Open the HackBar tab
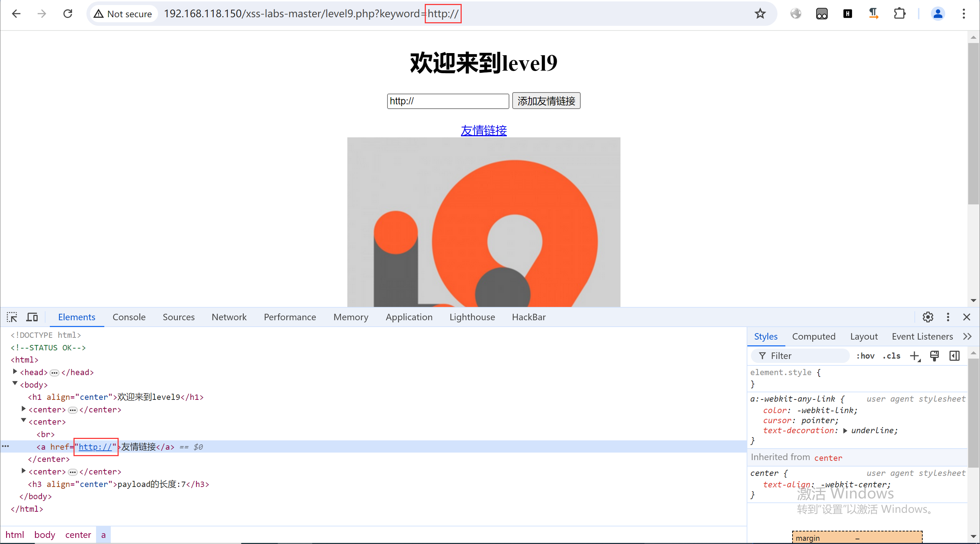980x544 pixels. tap(528, 317)
